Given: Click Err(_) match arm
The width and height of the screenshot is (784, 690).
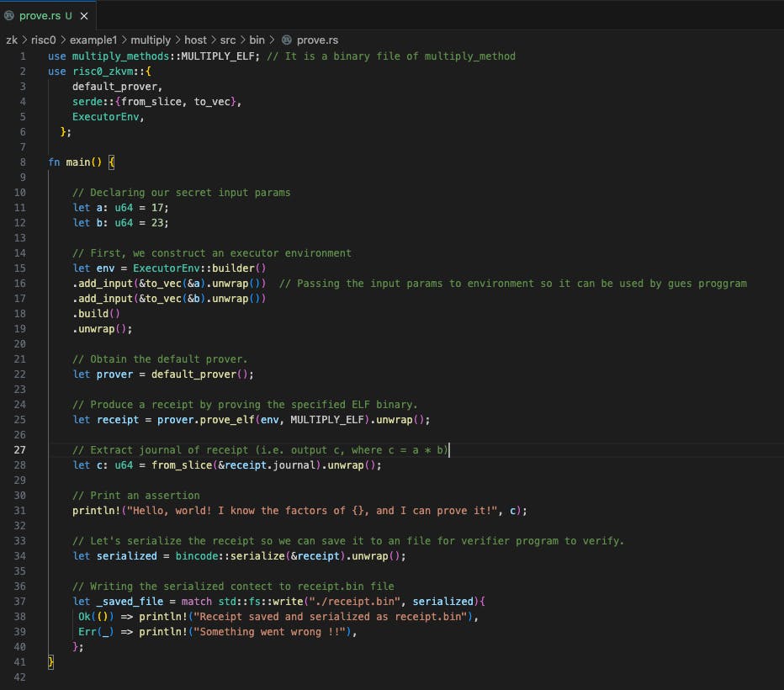Looking at the screenshot, I should pos(96,631).
